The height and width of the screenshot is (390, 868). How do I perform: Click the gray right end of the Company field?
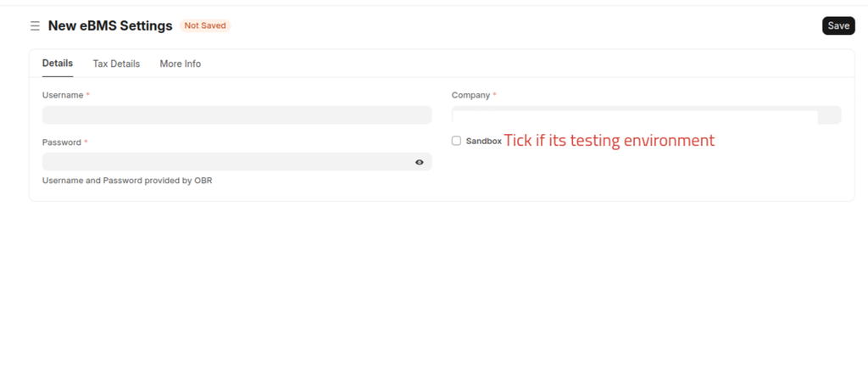coord(829,114)
